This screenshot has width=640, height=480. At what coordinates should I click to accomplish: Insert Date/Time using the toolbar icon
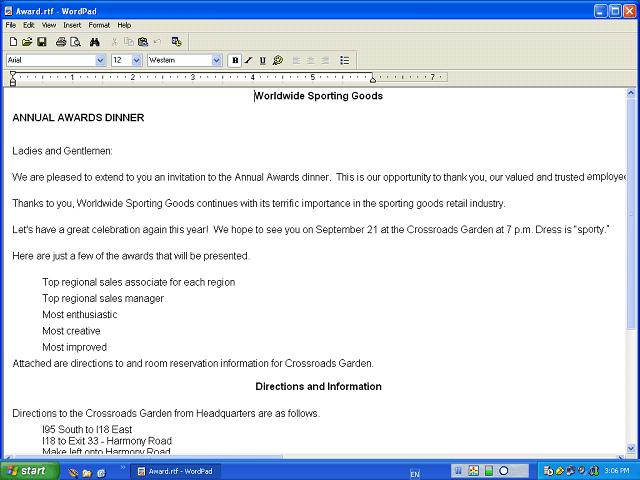(176, 42)
